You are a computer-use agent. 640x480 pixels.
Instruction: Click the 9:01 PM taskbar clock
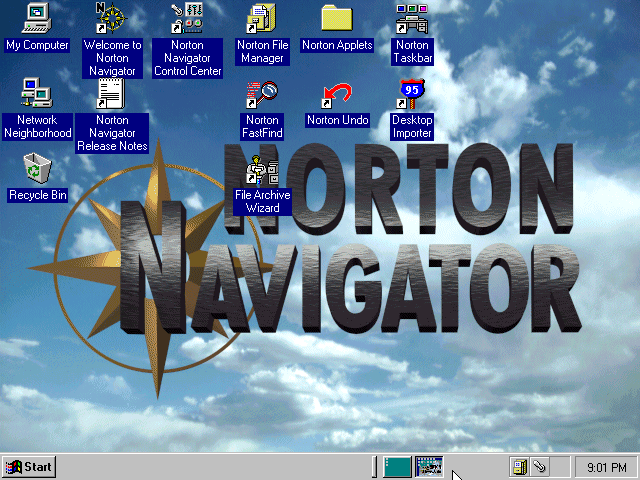pyautogui.click(x=606, y=467)
